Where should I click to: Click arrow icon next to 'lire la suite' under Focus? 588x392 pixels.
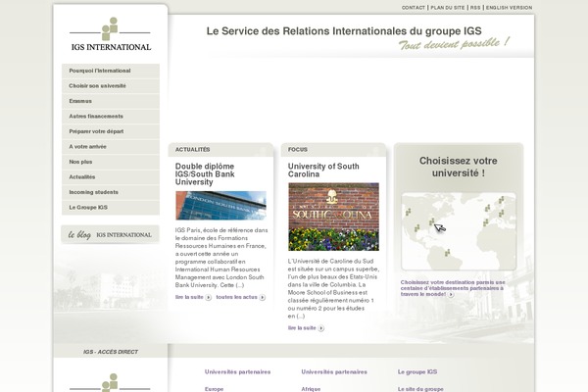[x=321, y=328]
